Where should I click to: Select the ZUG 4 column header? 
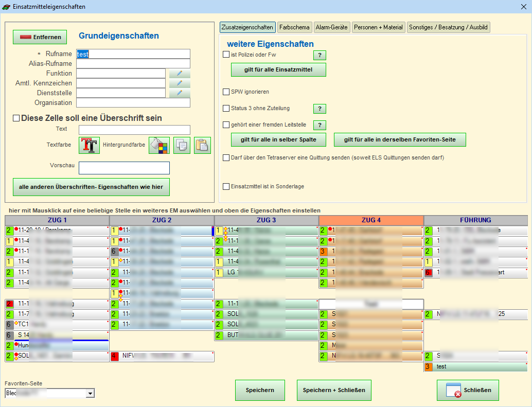[371, 220]
